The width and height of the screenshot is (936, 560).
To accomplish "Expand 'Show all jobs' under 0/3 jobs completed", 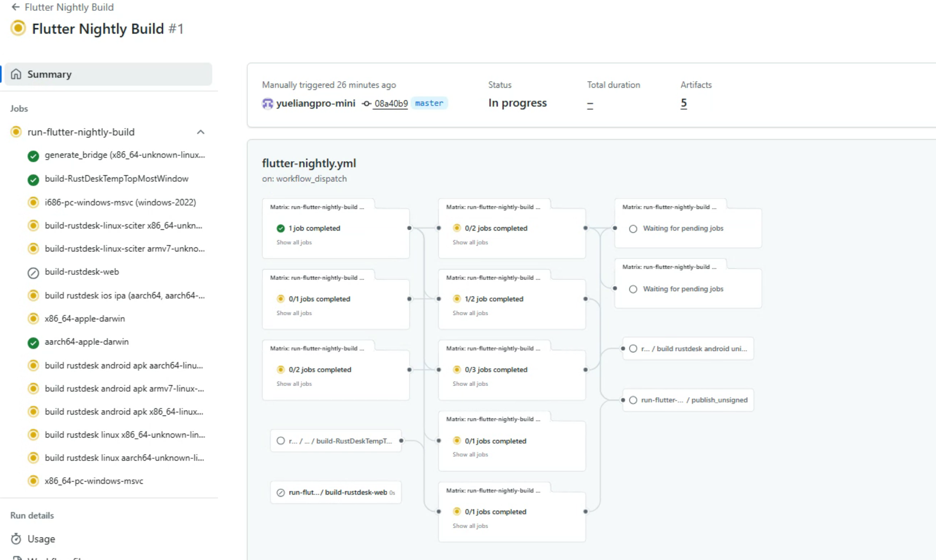I will pos(470,384).
